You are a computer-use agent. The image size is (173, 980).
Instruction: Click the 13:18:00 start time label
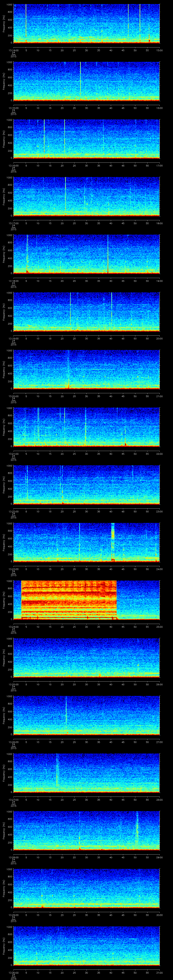click(x=13, y=281)
